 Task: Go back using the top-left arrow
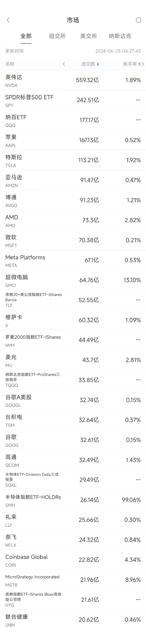pyautogui.click(x=8, y=20)
